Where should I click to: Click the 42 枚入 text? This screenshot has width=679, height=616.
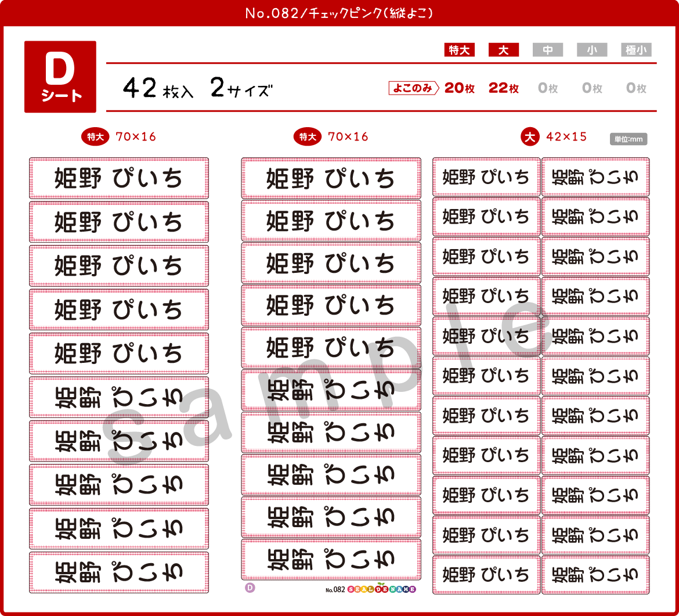point(158,88)
